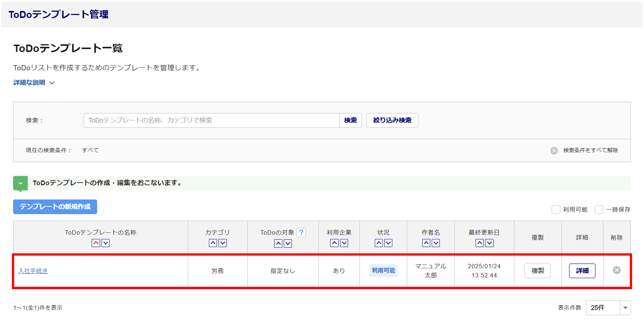Click すべて current search condition value
644x325 pixels.
pos(90,150)
